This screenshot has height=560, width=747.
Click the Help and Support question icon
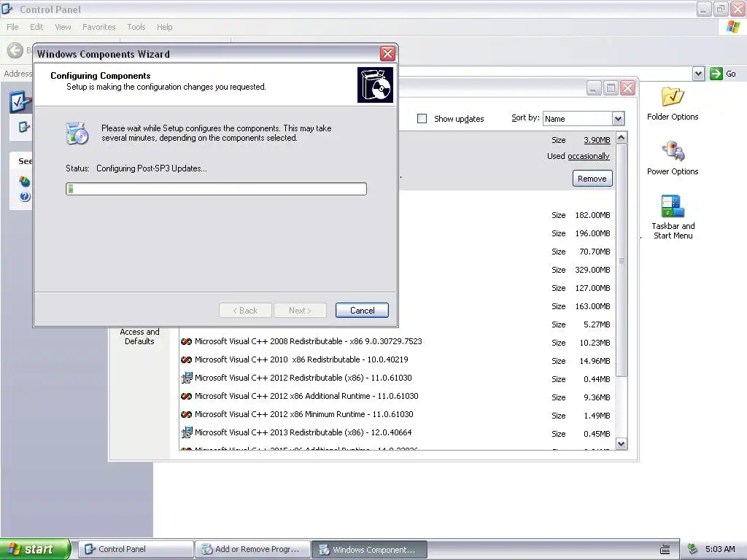coord(25,196)
